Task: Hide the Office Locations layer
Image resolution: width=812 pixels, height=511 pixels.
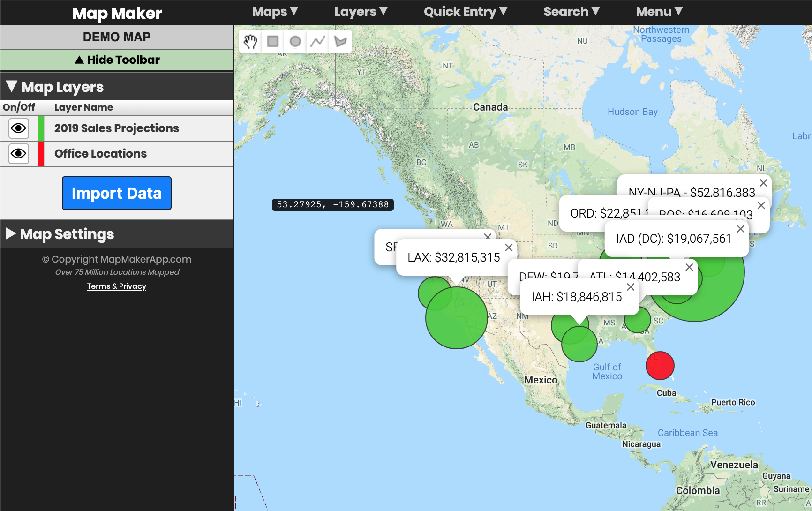Action: pyautogui.click(x=18, y=154)
